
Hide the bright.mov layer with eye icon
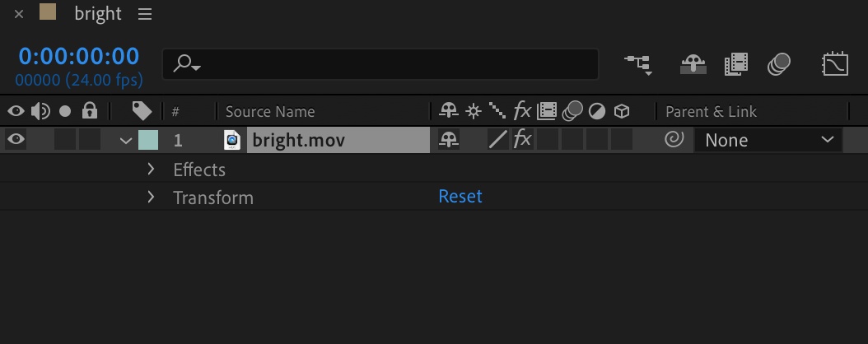(x=16, y=140)
